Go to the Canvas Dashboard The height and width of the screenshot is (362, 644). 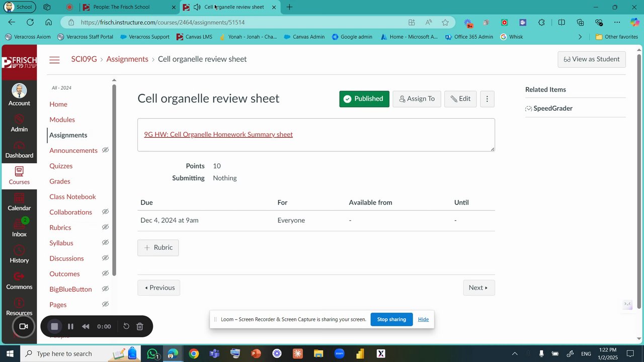point(19,149)
